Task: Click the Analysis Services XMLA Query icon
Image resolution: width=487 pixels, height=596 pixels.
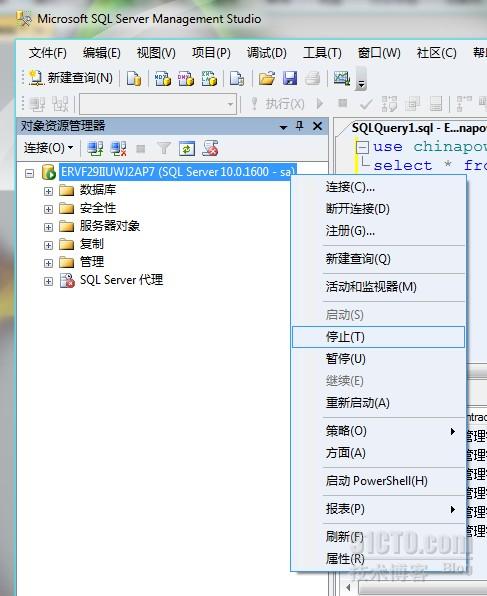Action: point(209,79)
